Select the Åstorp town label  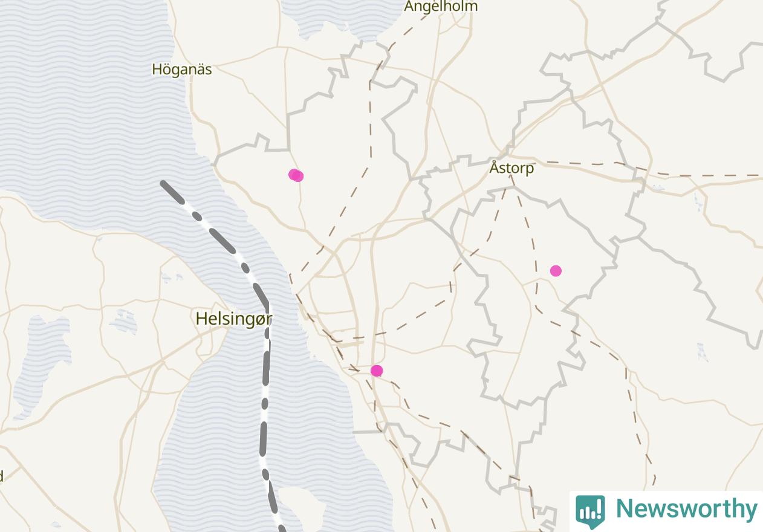click(511, 167)
